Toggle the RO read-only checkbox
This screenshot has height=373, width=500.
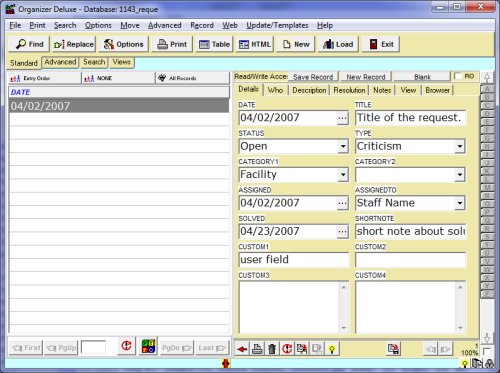[458, 76]
